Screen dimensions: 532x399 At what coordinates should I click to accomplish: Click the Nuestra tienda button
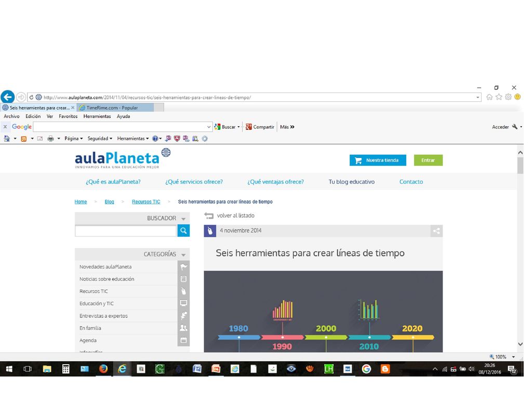(378, 160)
